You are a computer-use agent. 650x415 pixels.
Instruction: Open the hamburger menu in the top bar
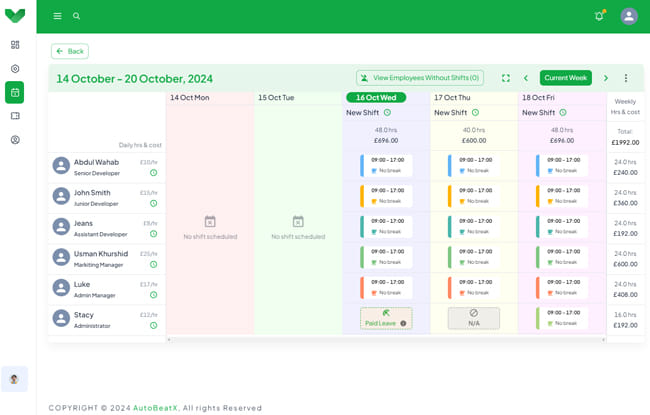coord(57,16)
